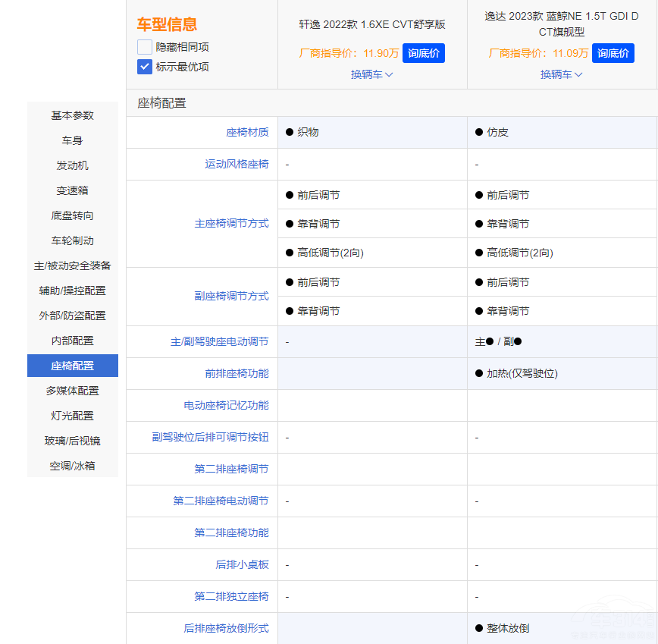Open 底盘转向 sidebar item
Screen dimensions: 658x644
[x=73, y=215]
